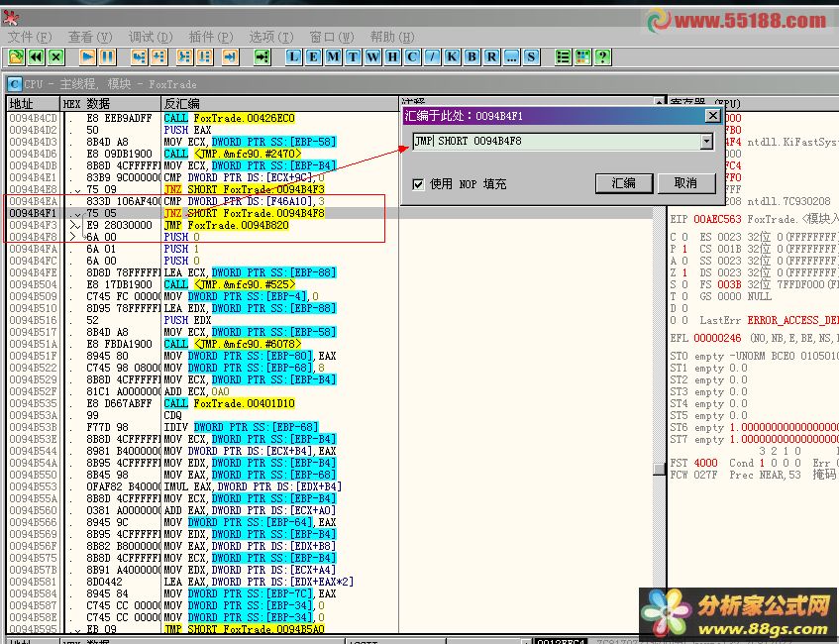Select JMP SHORT FoxTrade.0094B5A0 line

click(244, 629)
